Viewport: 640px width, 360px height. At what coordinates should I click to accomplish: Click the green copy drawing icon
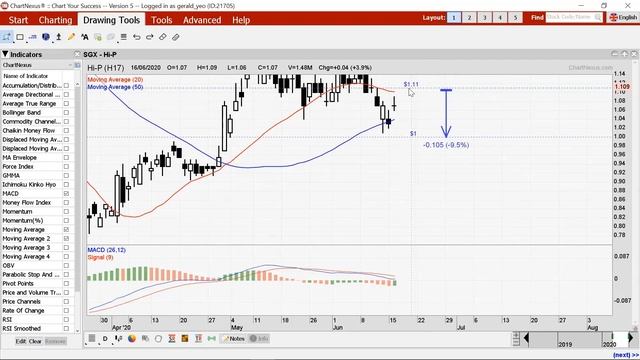[98, 37]
